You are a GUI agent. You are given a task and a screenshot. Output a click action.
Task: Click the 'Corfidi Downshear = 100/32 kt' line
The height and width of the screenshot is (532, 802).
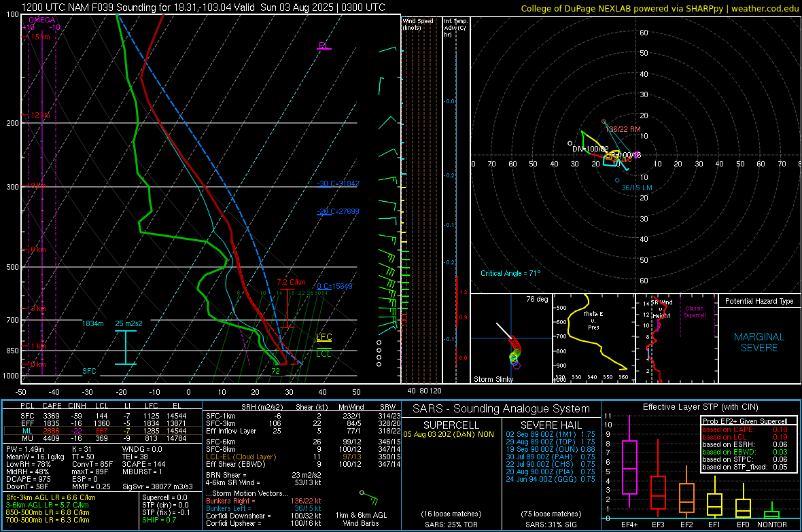point(264,516)
